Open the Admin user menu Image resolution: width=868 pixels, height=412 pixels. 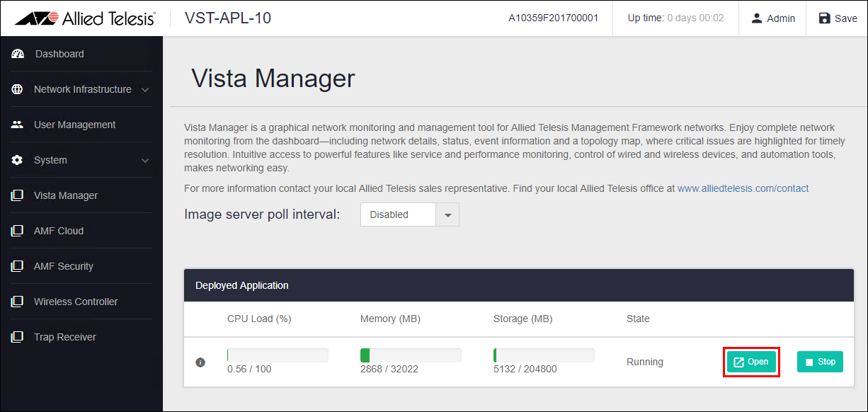tap(772, 18)
